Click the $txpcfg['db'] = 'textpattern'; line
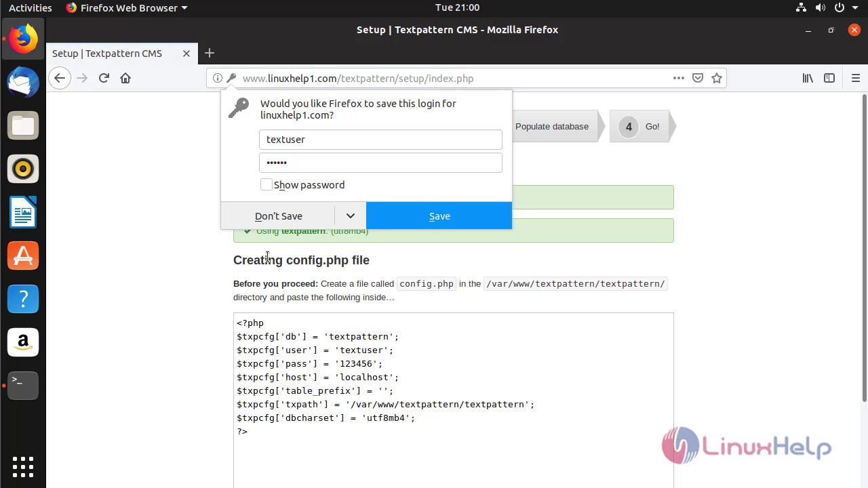Viewport: 868px width, 488px height. 317,336
